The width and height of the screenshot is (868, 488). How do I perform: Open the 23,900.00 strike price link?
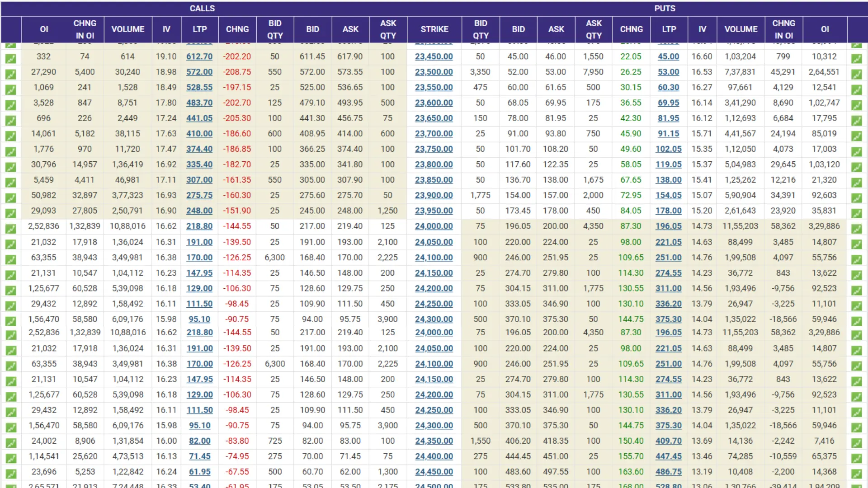[434, 195]
